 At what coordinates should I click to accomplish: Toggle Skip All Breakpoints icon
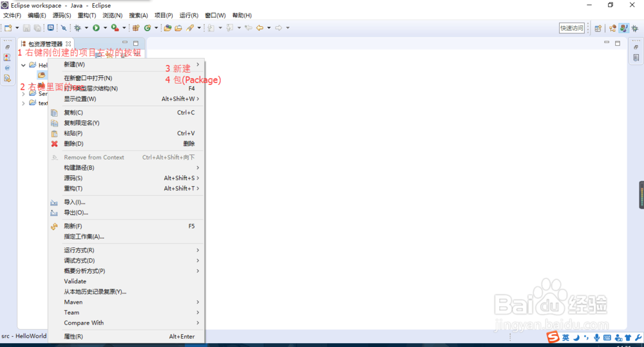pyautogui.click(x=64, y=28)
